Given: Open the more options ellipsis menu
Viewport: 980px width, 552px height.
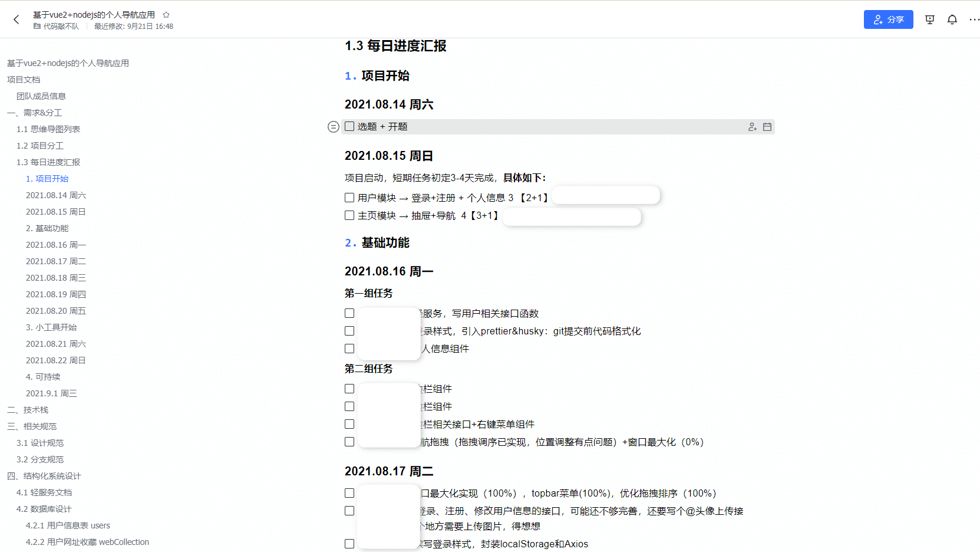Looking at the screenshot, I should coord(974,19).
